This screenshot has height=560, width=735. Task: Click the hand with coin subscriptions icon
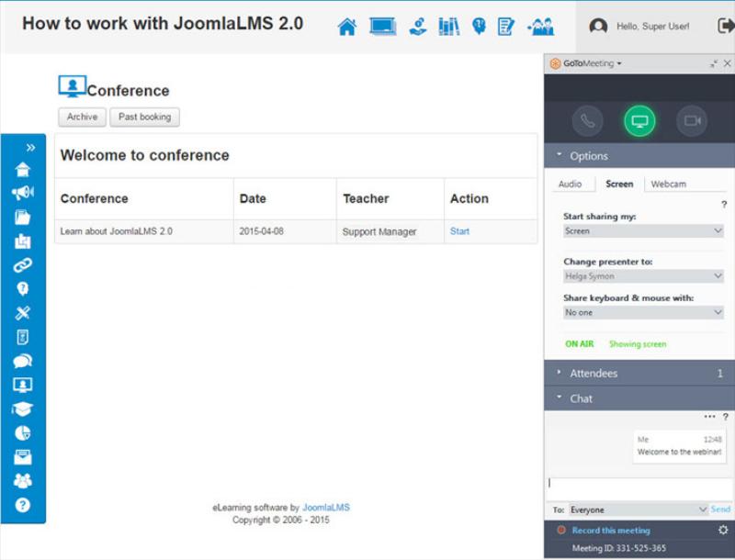pyautogui.click(x=418, y=27)
